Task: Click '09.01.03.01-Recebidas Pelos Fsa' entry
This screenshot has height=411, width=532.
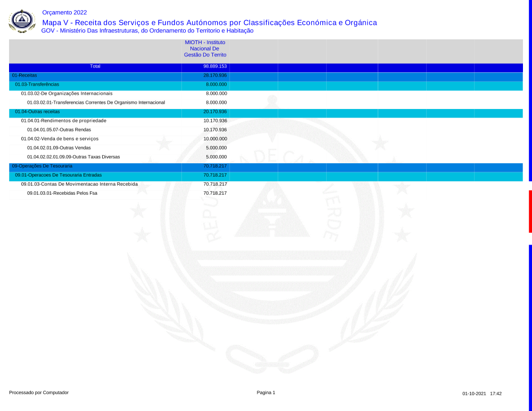Action: click(x=62, y=193)
